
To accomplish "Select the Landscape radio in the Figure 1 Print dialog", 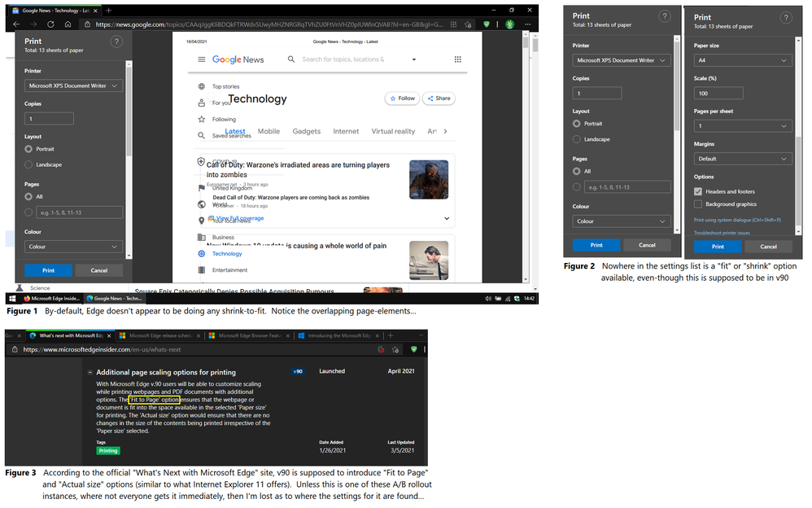I will [28, 164].
